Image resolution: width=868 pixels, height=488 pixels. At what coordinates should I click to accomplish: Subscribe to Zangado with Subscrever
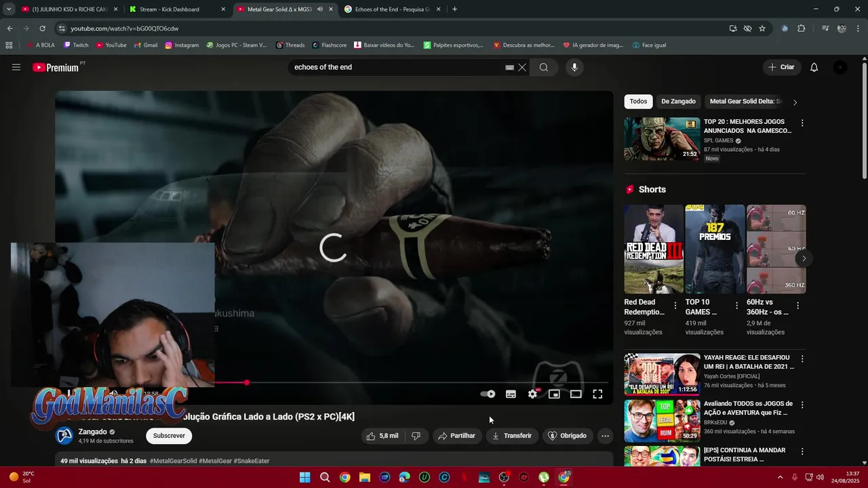(x=169, y=436)
